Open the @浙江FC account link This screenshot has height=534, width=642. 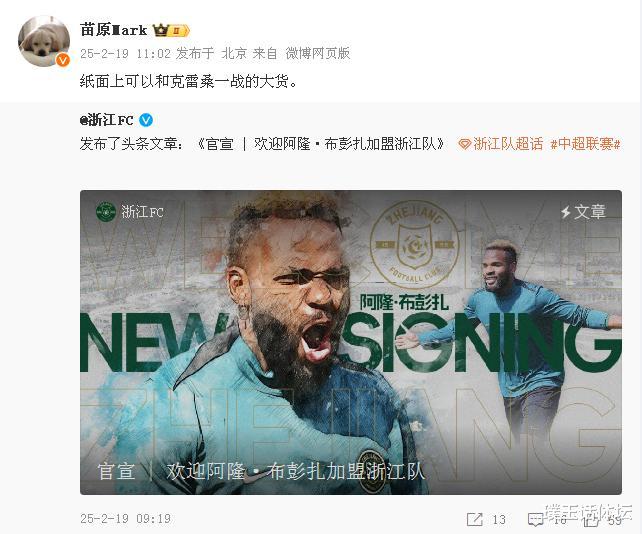[x=106, y=120]
